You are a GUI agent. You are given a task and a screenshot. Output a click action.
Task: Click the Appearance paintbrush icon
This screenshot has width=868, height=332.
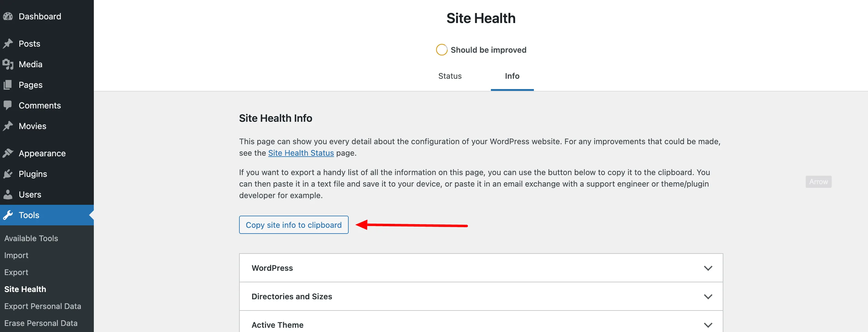8,153
